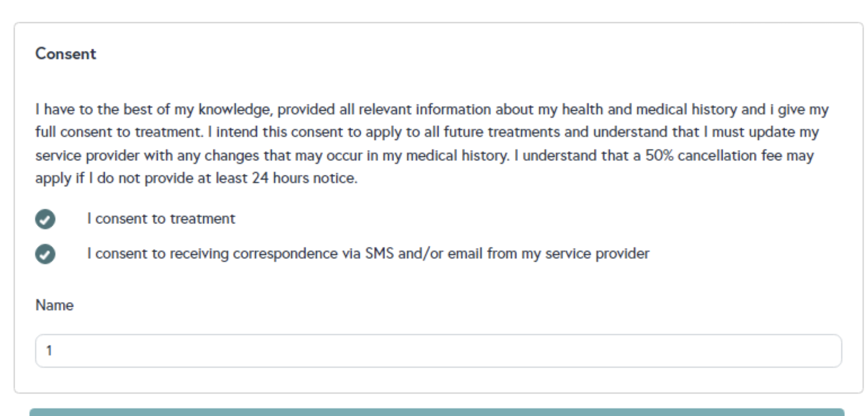The image size is (868, 416).
Task: Click the "I consent to treatment" label text
Action: 161,219
